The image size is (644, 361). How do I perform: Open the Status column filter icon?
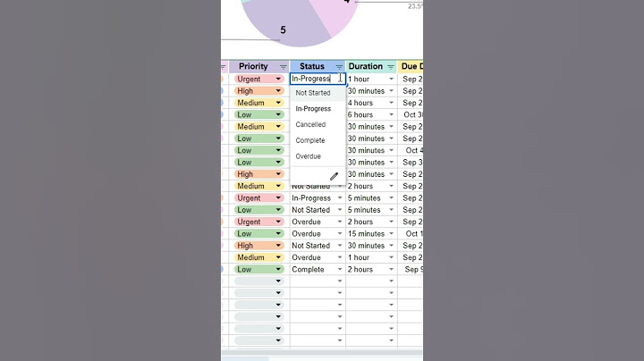point(339,67)
